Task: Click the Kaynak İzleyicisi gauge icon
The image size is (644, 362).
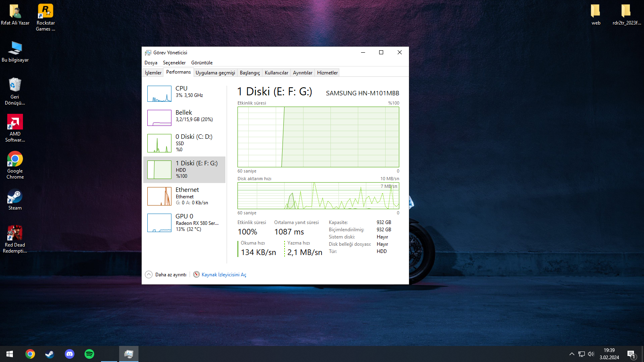Action: 196,274
